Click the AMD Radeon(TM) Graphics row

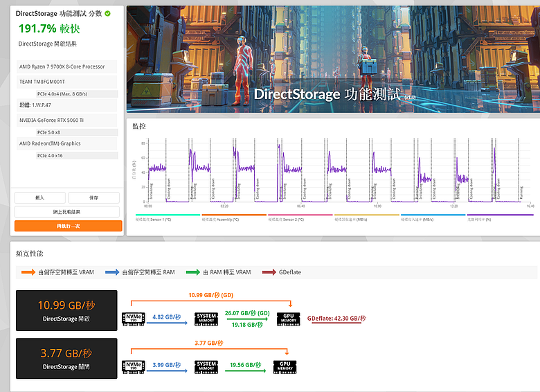tap(67, 143)
